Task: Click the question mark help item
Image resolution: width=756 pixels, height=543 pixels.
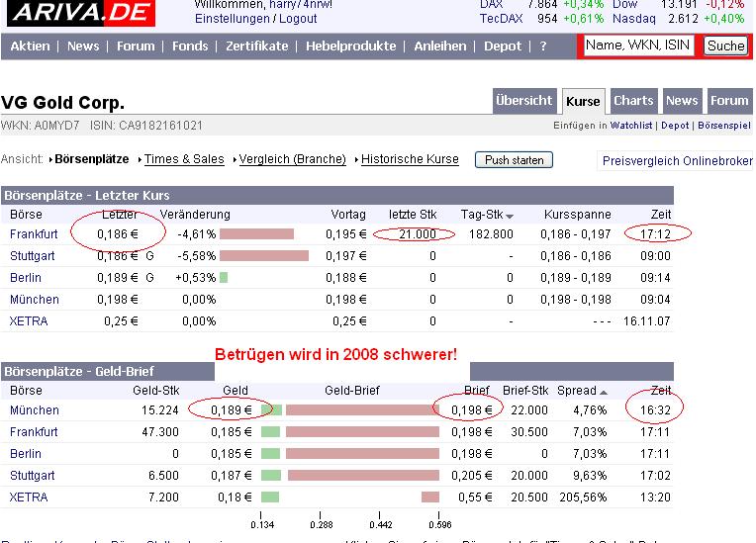Action: tap(543, 46)
